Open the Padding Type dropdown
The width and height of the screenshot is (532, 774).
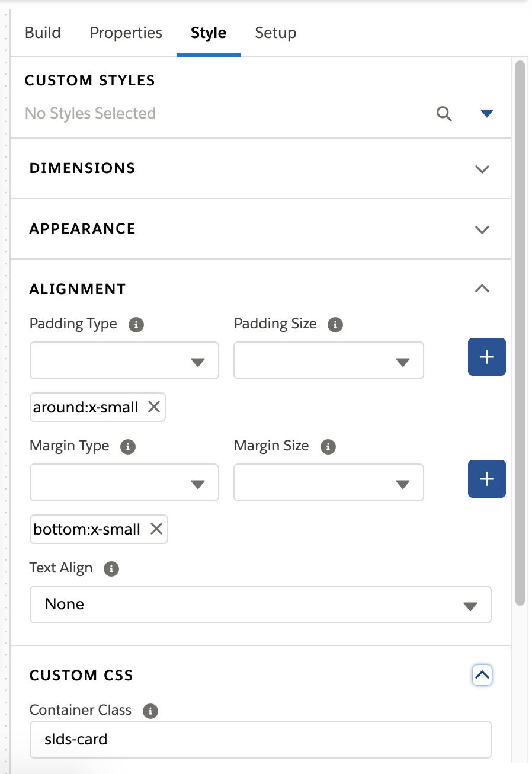[124, 360]
